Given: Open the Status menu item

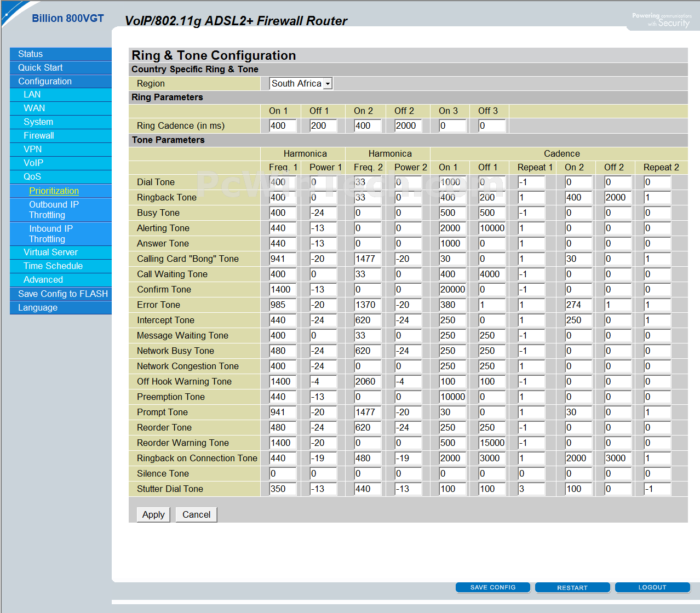Looking at the screenshot, I should (x=61, y=54).
